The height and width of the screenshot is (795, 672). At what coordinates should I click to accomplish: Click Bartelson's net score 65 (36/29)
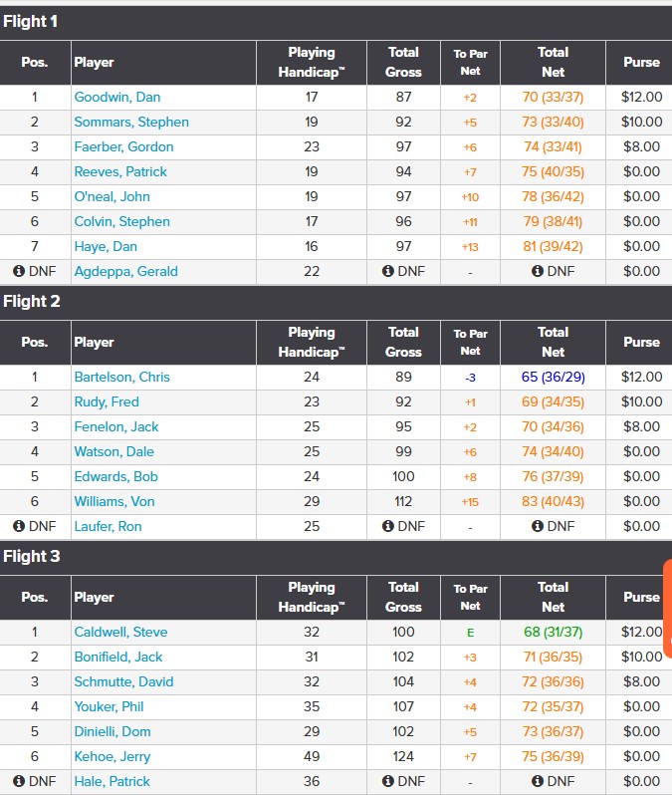tap(553, 377)
